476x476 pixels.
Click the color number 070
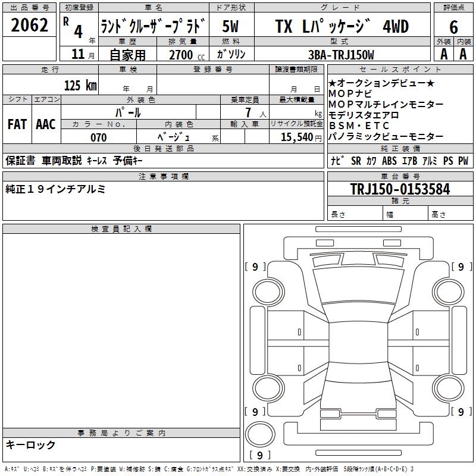pyautogui.click(x=98, y=137)
